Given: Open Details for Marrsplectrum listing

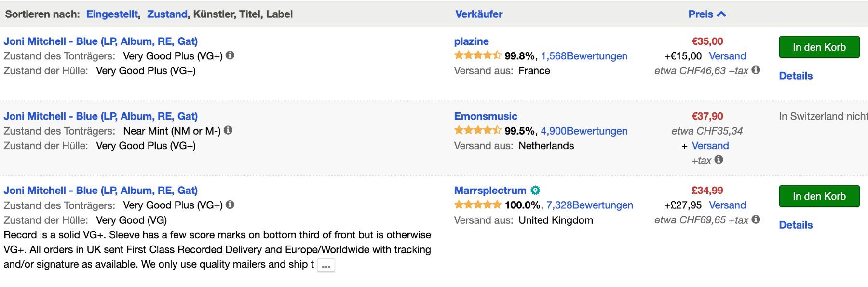Looking at the screenshot, I should click(796, 225).
